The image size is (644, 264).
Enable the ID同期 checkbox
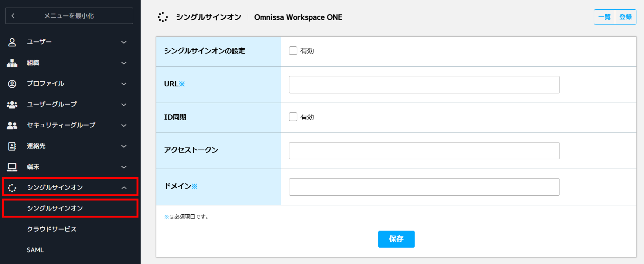pyautogui.click(x=293, y=117)
